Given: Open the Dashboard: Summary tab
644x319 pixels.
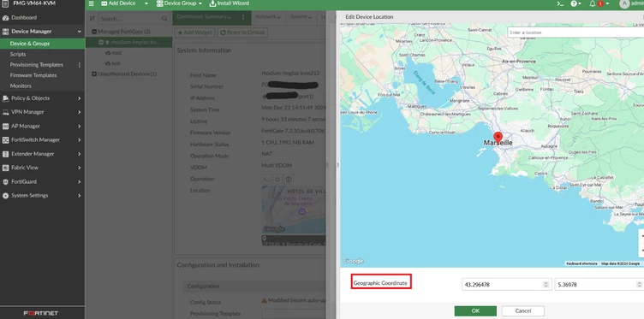Looking at the screenshot, I should [204, 17].
